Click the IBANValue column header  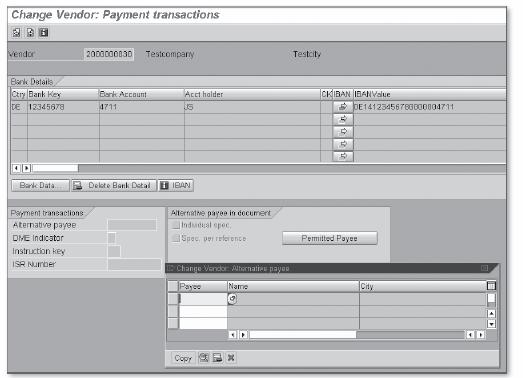(x=430, y=94)
